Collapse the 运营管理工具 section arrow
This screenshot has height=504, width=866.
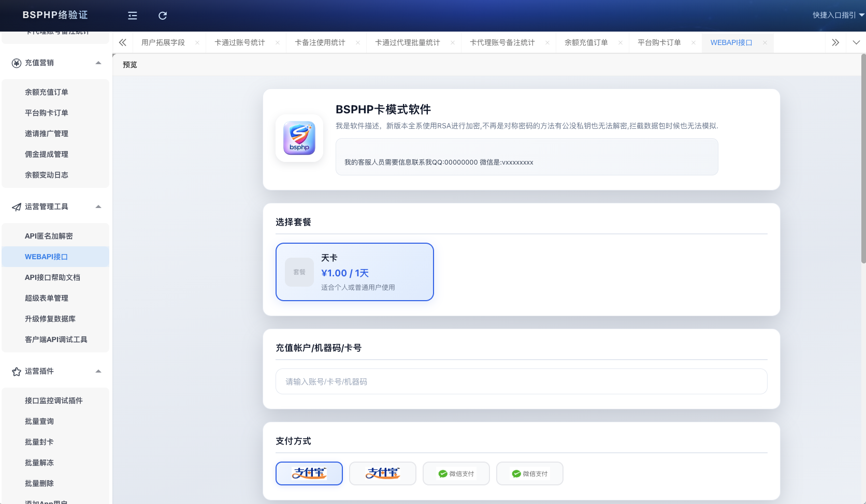98,206
